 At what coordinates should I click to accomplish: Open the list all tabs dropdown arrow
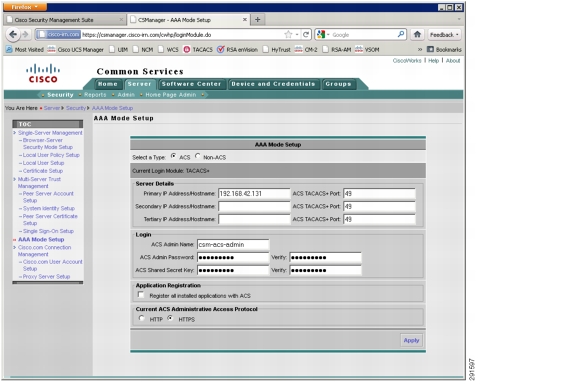[x=459, y=19]
